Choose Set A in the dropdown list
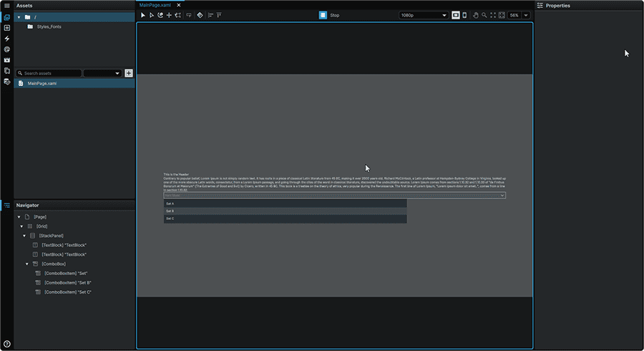 pos(285,203)
